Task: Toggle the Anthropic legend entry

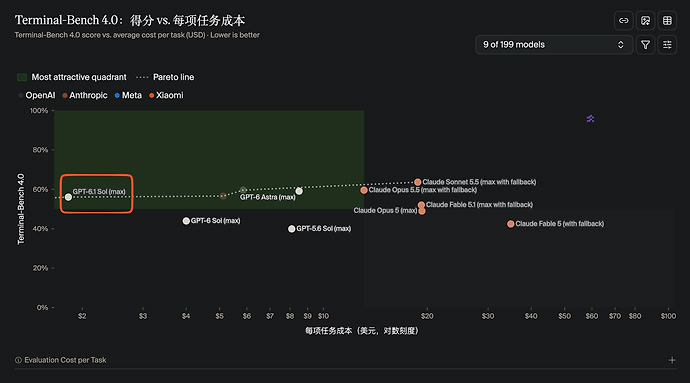Action: click(x=85, y=95)
